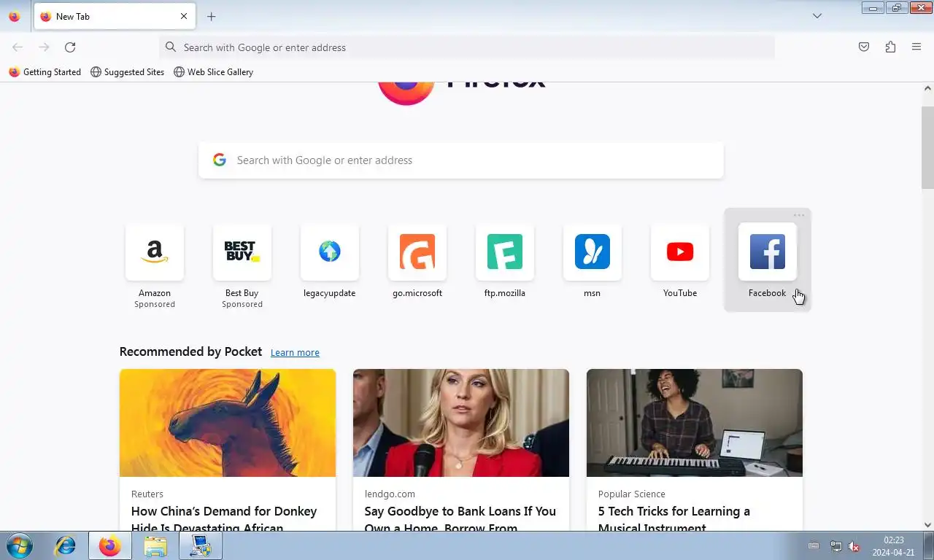Click the page scrollbar down arrow
The image size is (934, 560).
point(927,524)
